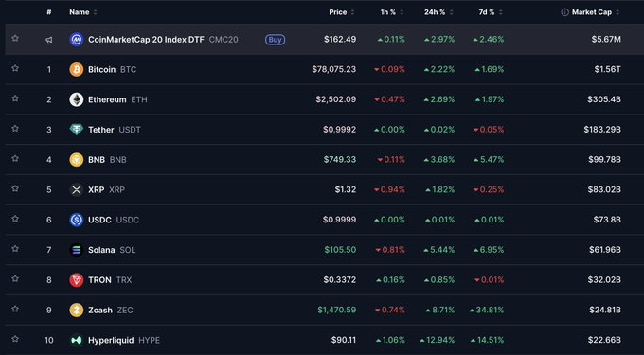Sort by 7d % change
This screenshot has height=355, width=644.
point(491,12)
